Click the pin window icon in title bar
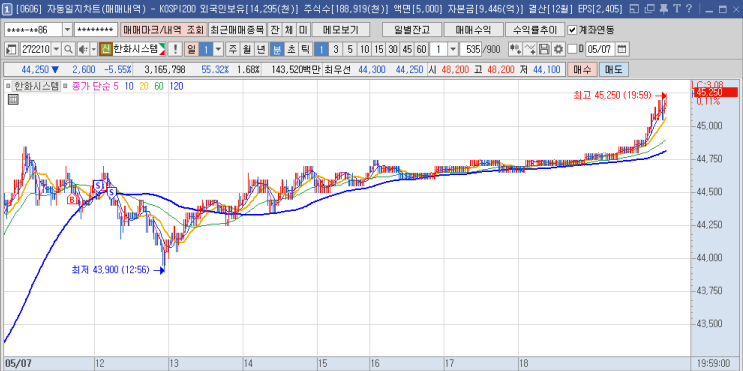This screenshot has width=743, height=371. tap(664, 8)
